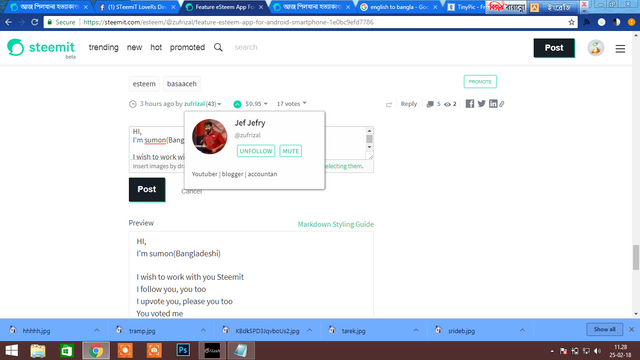Click browser back arrow
Screen dimensions: 640x360
pyautogui.click(x=9, y=22)
